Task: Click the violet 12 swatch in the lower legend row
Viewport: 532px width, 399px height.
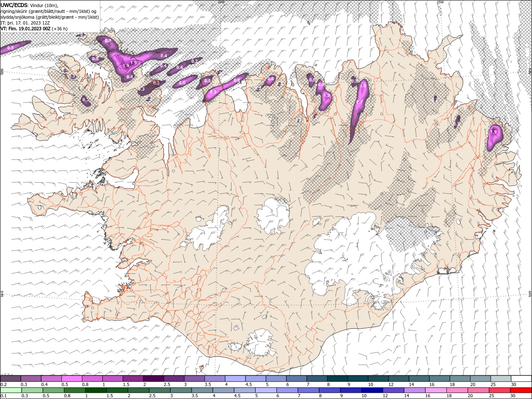Action: tap(393, 390)
